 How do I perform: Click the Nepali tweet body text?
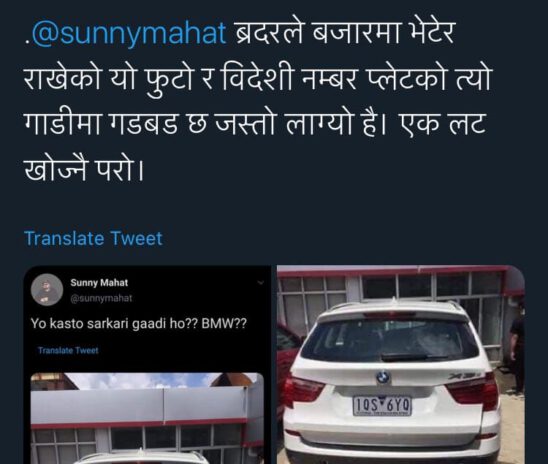click(258, 100)
